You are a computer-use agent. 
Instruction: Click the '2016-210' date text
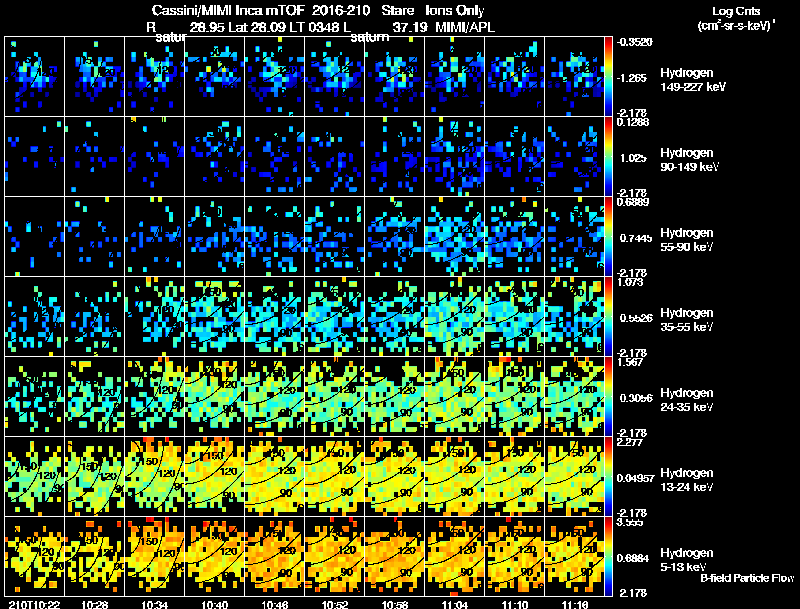point(341,11)
